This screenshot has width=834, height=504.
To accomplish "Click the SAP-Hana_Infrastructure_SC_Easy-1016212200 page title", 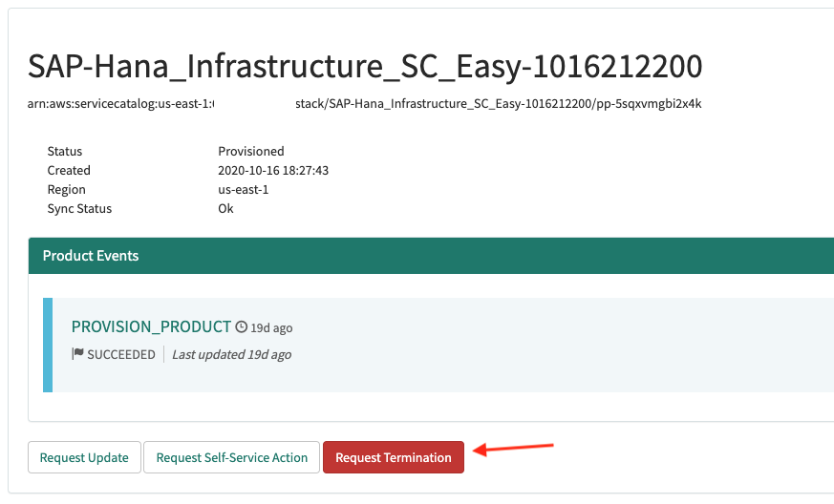I will 365,67.
